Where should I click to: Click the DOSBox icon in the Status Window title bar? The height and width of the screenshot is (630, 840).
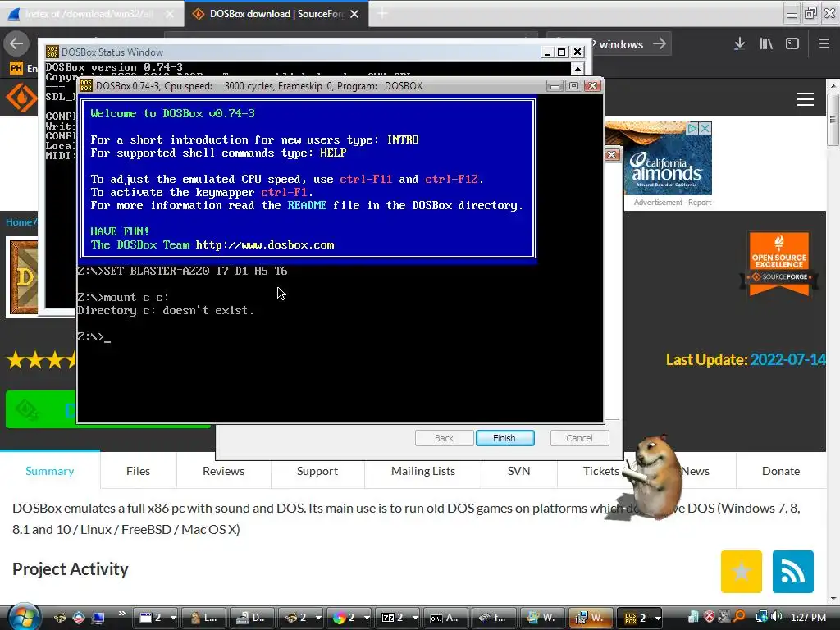coord(52,52)
